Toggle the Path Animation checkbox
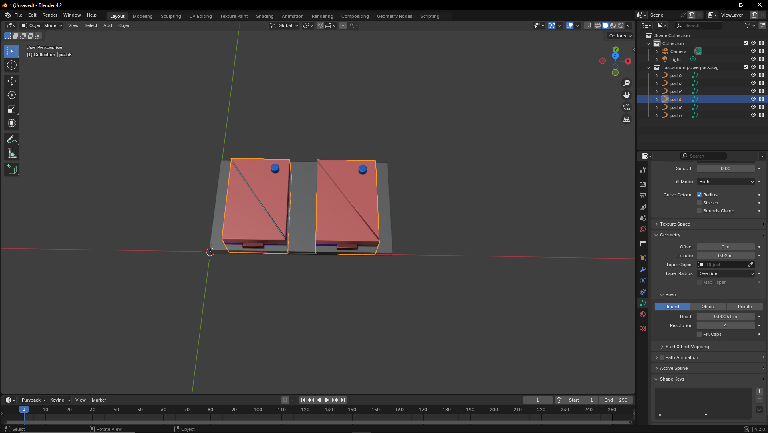Screen dimensions: 768x433 click(x=662, y=358)
